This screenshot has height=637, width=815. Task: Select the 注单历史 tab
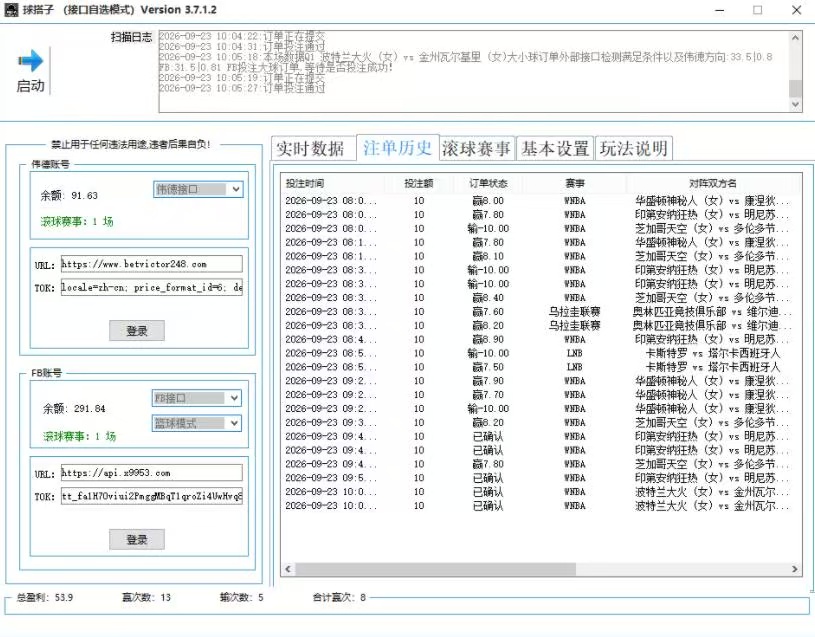pyautogui.click(x=398, y=148)
